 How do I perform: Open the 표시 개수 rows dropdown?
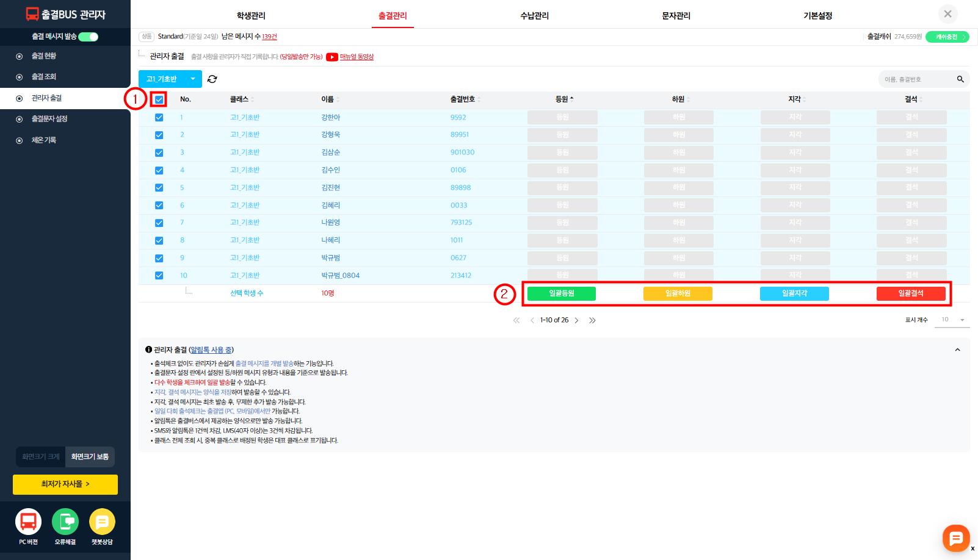(x=952, y=320)
